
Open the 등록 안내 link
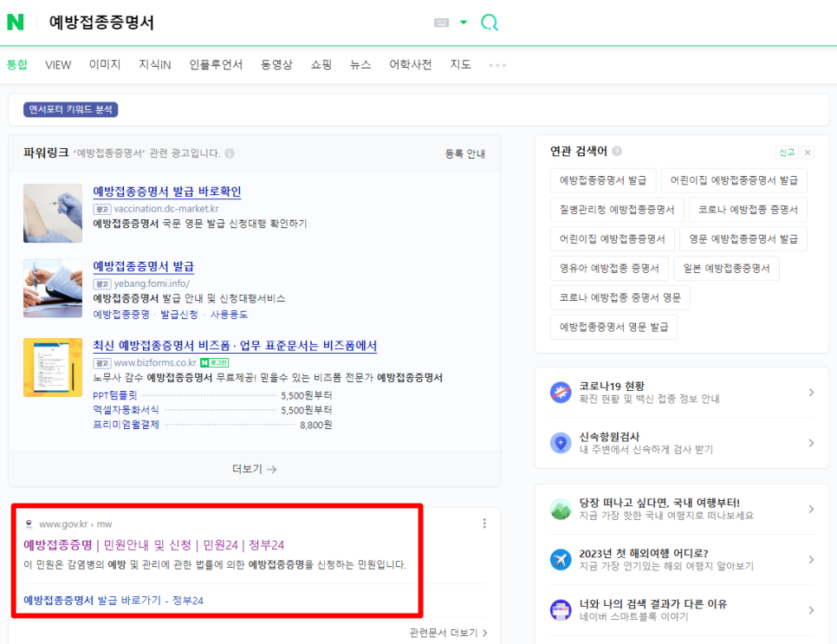[465, 153]
